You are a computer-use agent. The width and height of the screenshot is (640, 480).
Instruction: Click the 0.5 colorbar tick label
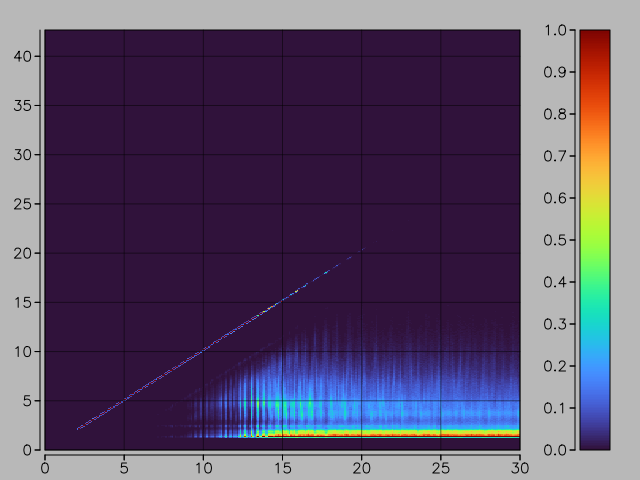point(557,240)
